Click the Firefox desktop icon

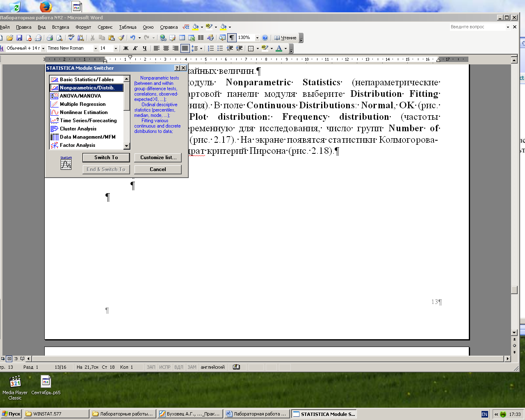tap(46, 7)
